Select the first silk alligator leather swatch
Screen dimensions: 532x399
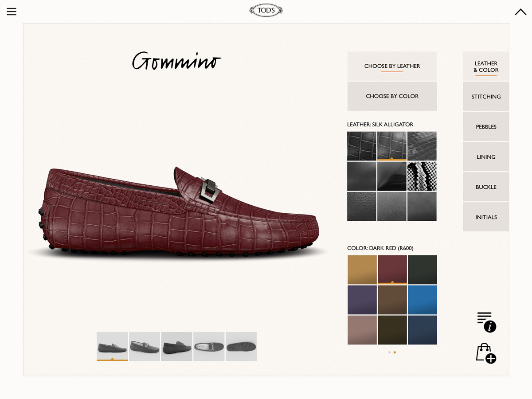(362, 146)
